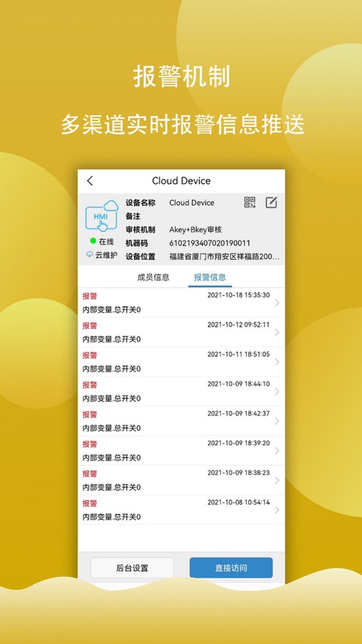This screenshot has width=362, height=644.
Task: Tap the cloud maintenance icon
Action: point(90,255)
